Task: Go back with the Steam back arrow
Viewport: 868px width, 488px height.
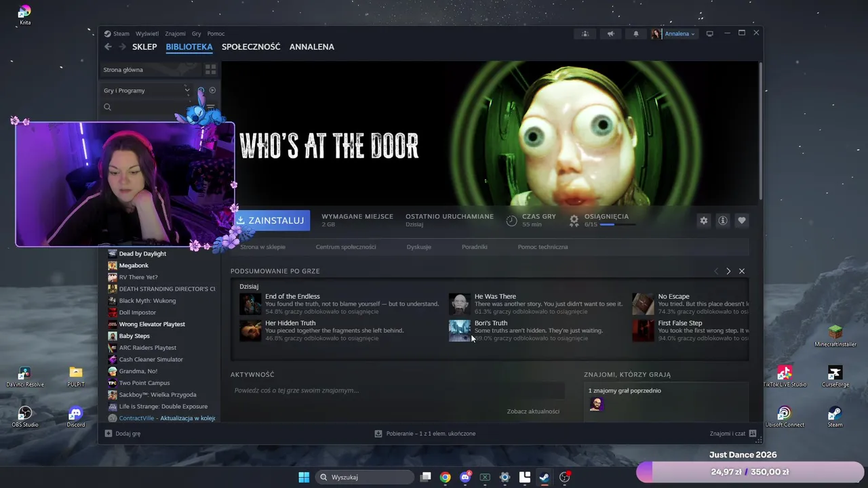Action: coord(108,47)
